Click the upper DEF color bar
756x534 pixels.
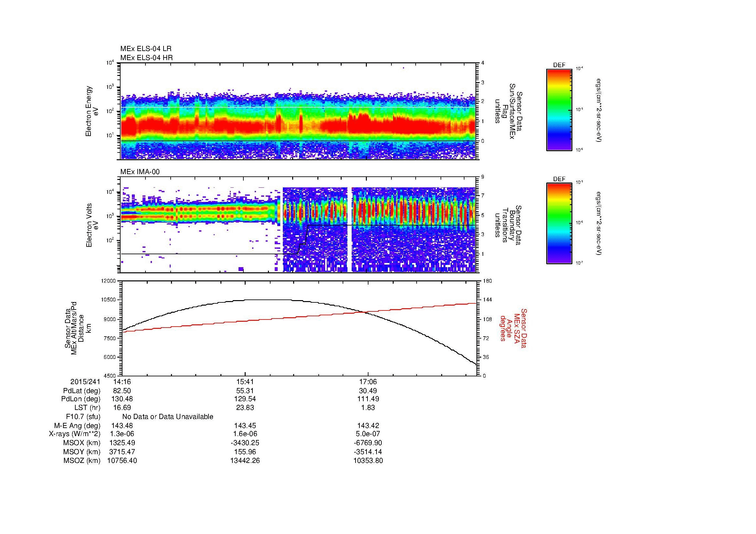pyautogui.click(x=559, y=110)
